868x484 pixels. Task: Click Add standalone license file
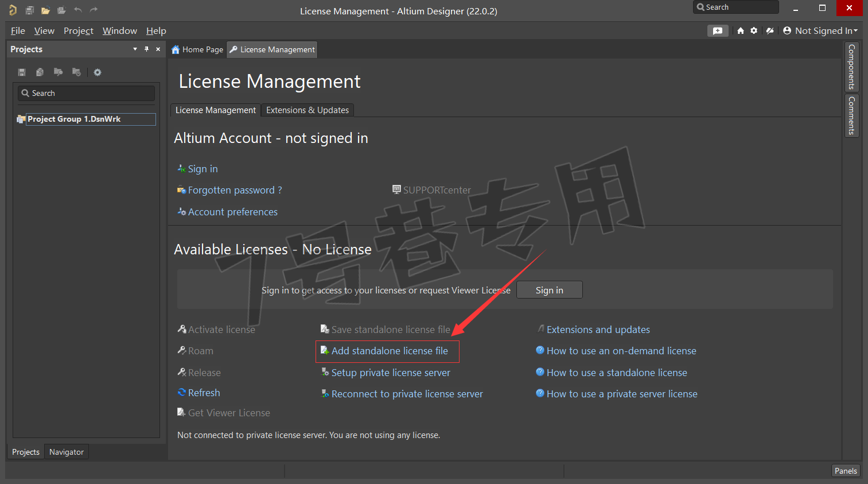(390, 351)
